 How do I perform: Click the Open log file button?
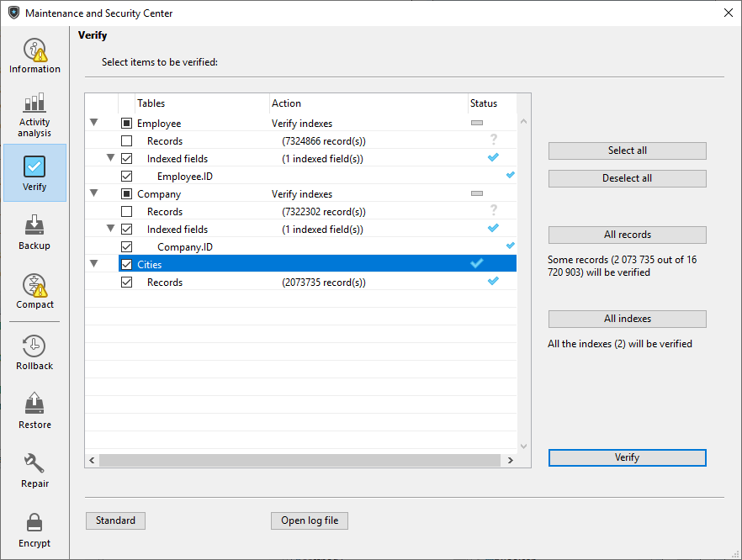click(x=310, y=520)
